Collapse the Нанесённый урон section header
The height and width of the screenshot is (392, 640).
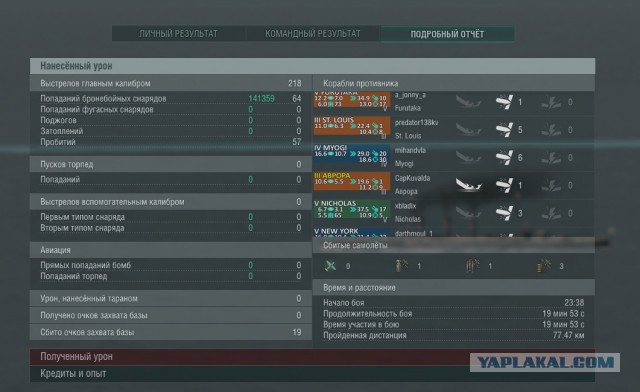pos(312,66)
